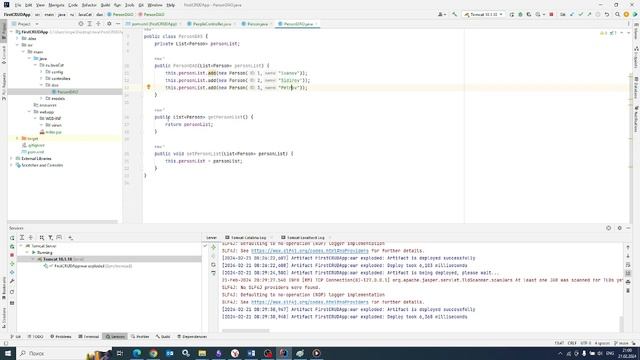Image resolution: width=640 pixels, height=360 pixels.
Task: Click the console horizontal scrollbar
Action: 245,331
